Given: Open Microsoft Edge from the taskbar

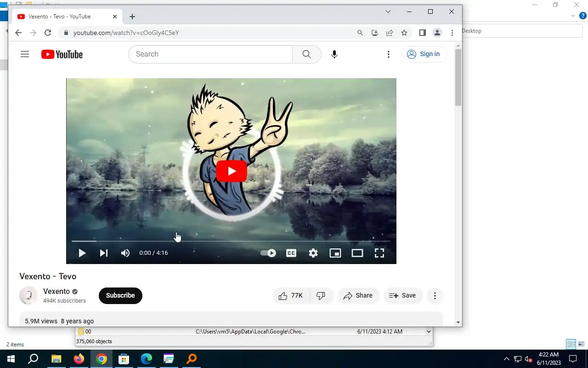Looking at the screenshot, I should click(x=147, y=359).
